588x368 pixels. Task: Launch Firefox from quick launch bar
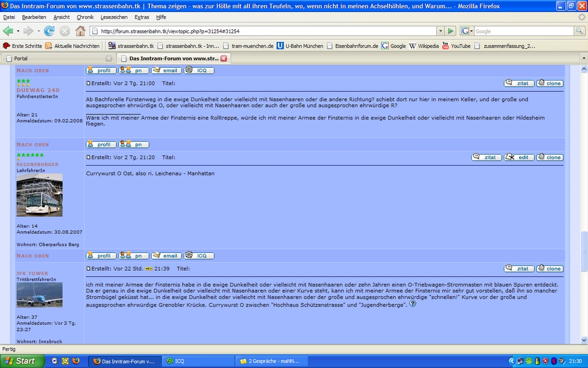click(76, 361)
